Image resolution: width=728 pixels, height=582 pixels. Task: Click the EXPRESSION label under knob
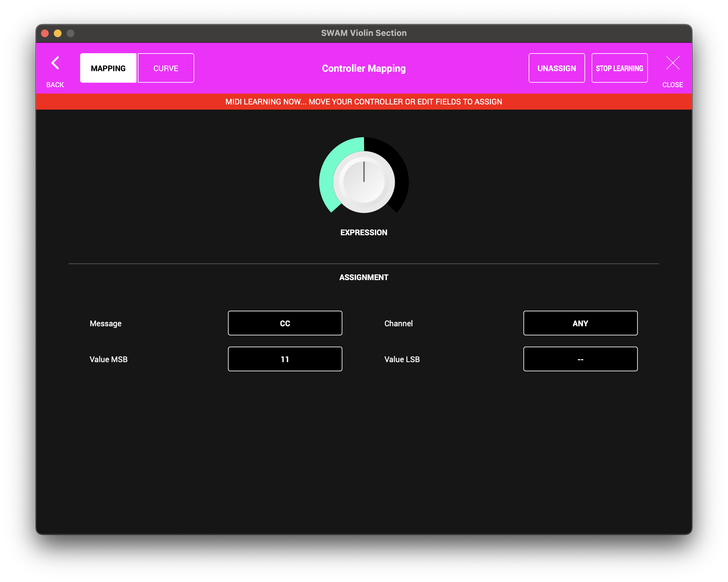pos(364,232)
